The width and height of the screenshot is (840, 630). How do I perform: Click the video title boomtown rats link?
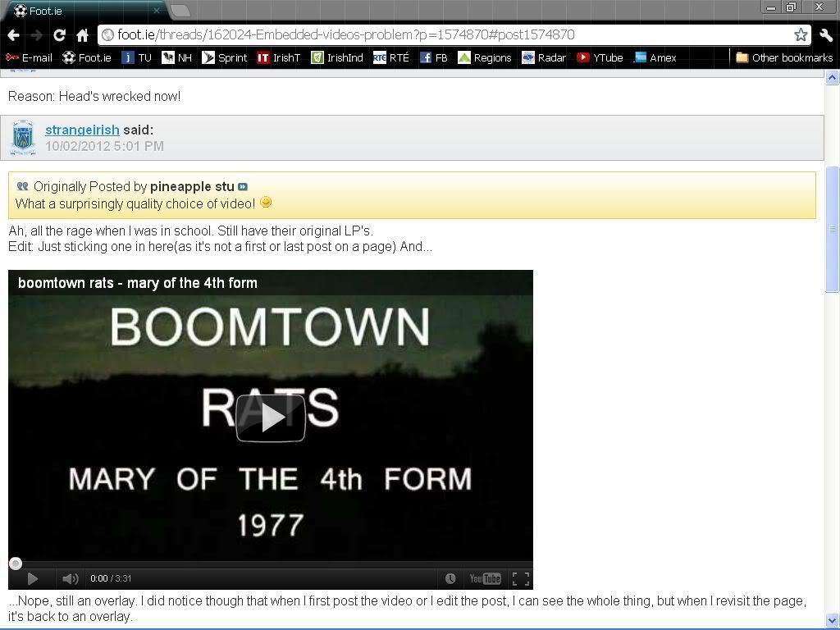point(138,283)
